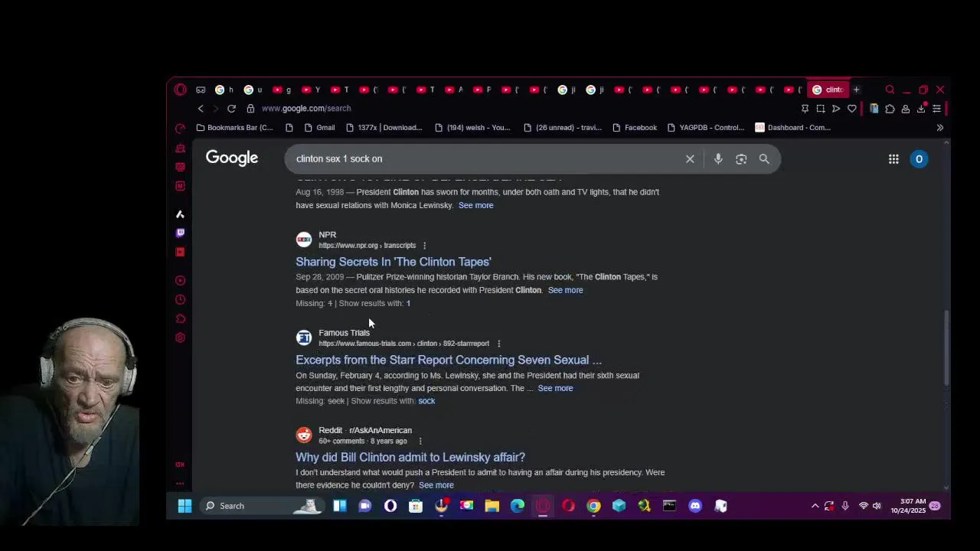The width and height of the screenshot is (980, 551).
Task: Open 'Excerpts from the Starr Report' result
Action: pos(449,360)
